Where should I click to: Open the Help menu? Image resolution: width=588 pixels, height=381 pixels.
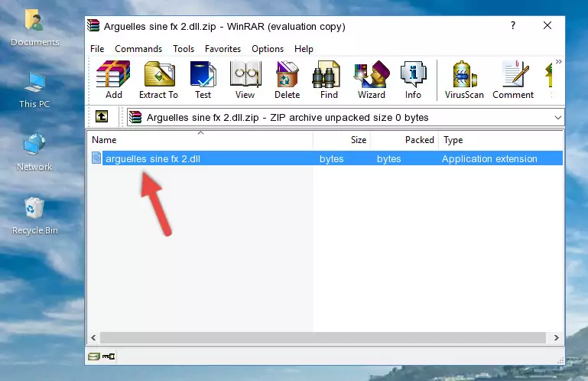click(304, 49)
